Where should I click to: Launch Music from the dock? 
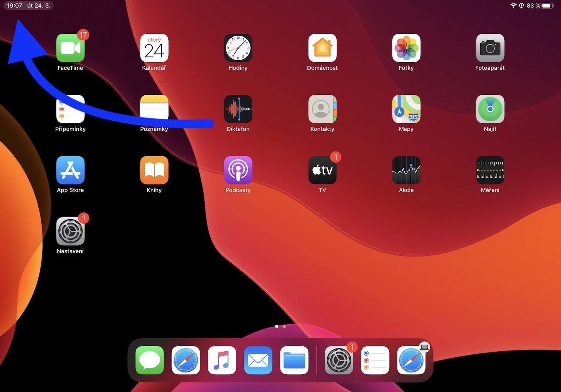tap(222, 360)
